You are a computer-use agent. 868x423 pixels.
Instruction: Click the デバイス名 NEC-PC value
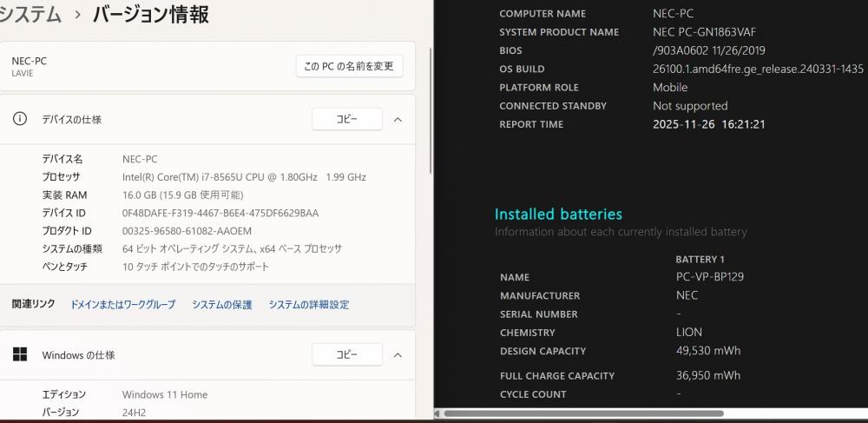(x=140, y=160)
